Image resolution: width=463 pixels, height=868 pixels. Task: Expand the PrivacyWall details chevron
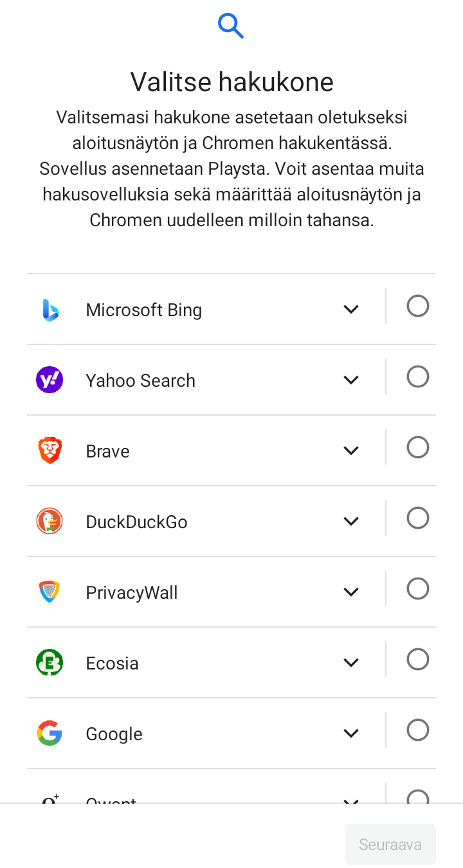(351, 592)
